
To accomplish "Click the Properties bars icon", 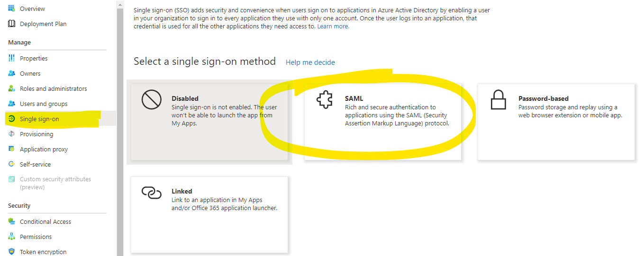I will pyautogui.click(x=11, y=58).
